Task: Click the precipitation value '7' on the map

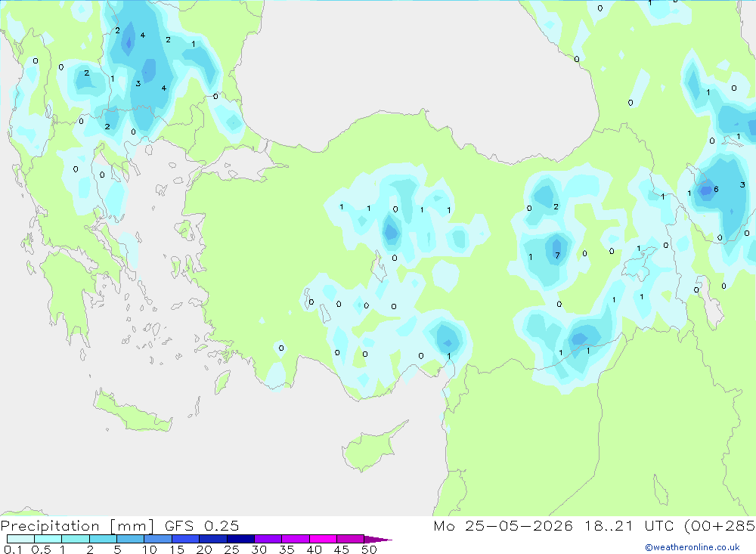Action: coord(557,255)
